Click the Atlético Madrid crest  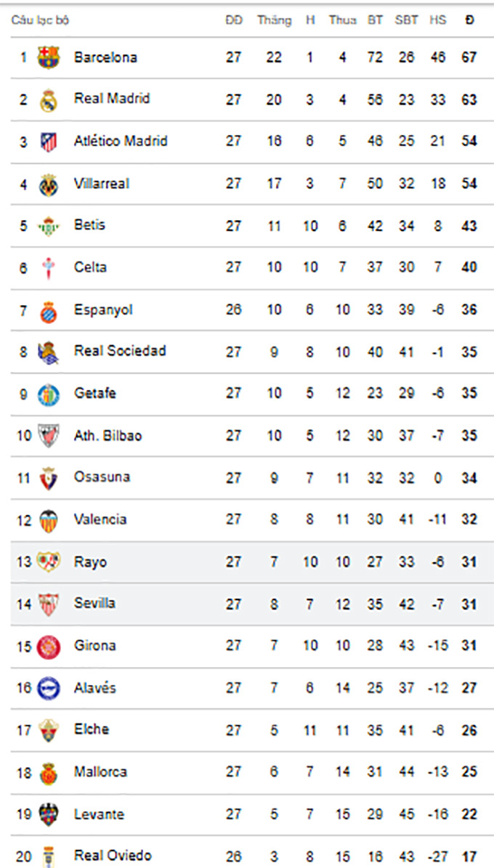[49, 142]
